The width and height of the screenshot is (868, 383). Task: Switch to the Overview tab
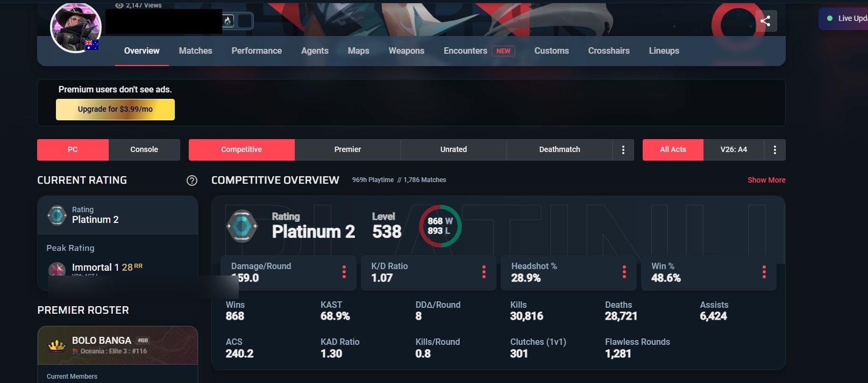tap(142, 51)
